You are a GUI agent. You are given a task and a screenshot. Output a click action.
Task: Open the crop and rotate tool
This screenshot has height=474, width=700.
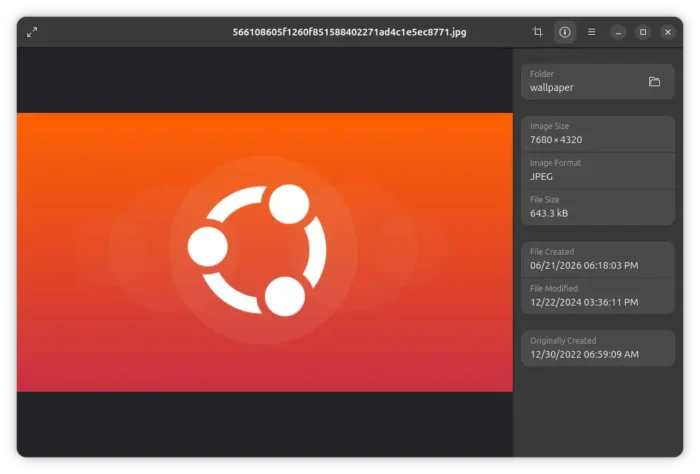point(538,32)
